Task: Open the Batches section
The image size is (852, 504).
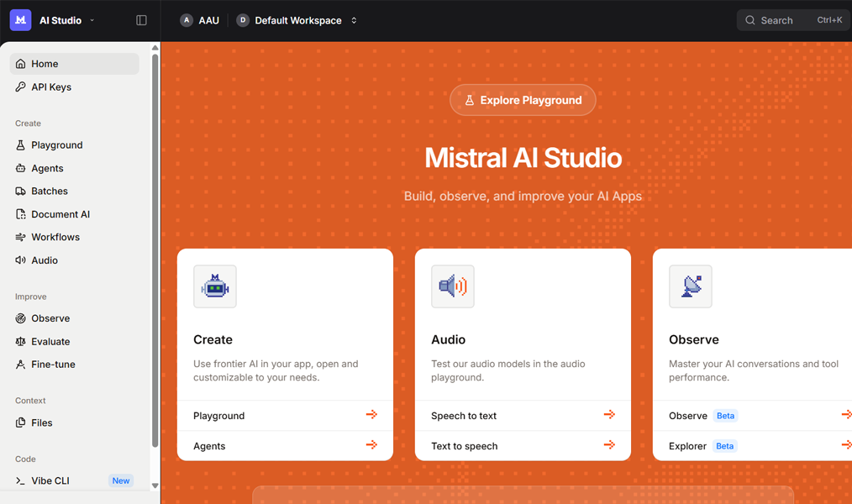Action: pyautogui.click(x=52, y=191)
